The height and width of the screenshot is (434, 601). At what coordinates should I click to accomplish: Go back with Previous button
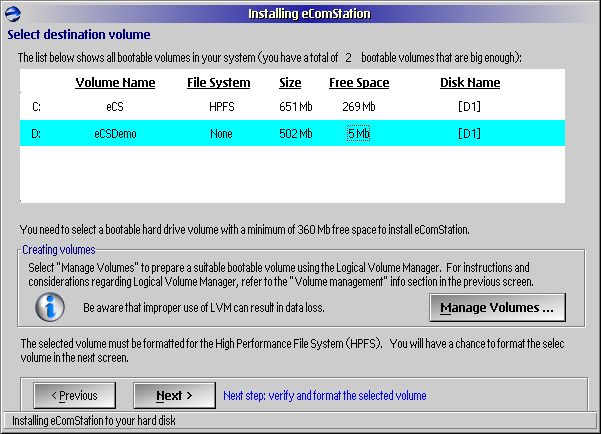75,395
